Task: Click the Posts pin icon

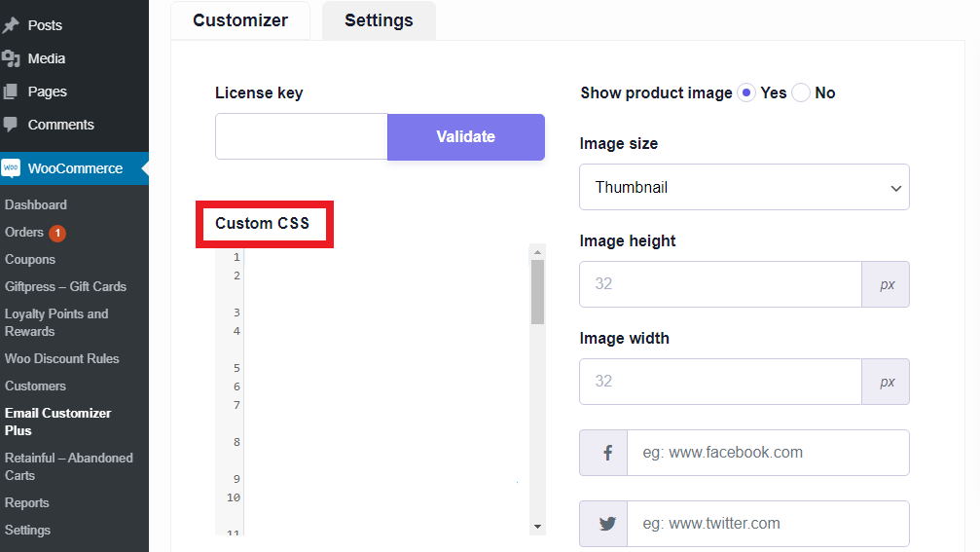Action: pyautogui.click(x=11, y=25)
